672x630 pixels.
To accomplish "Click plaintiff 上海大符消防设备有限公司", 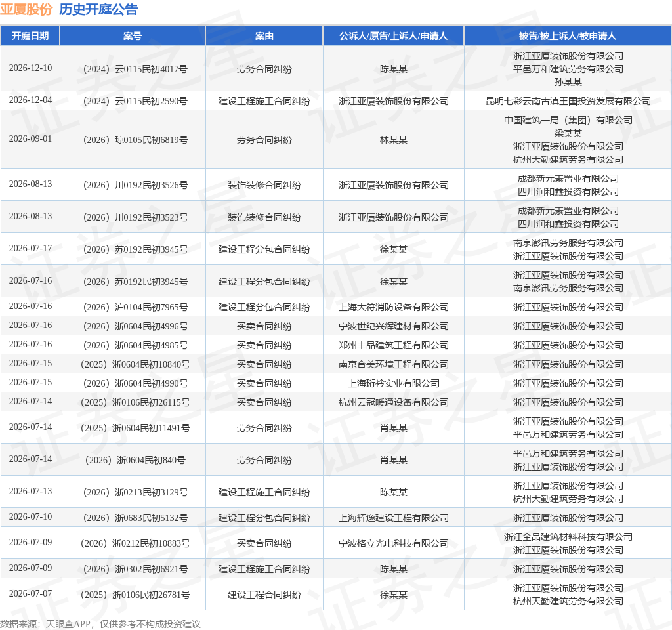I will pos(394,307).
